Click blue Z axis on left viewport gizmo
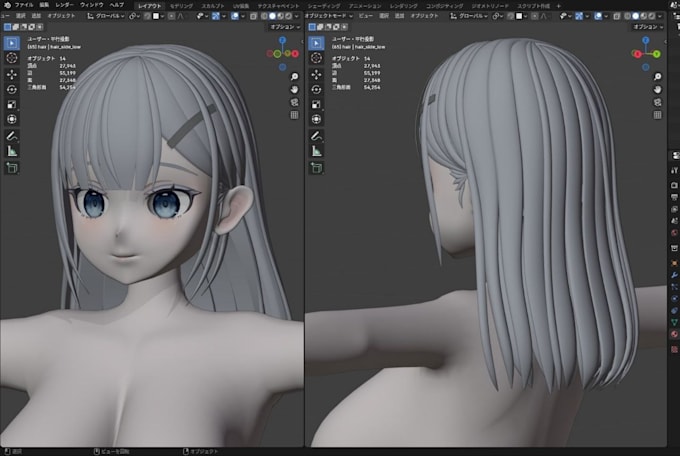680x456 pixels. click(282, 40)
